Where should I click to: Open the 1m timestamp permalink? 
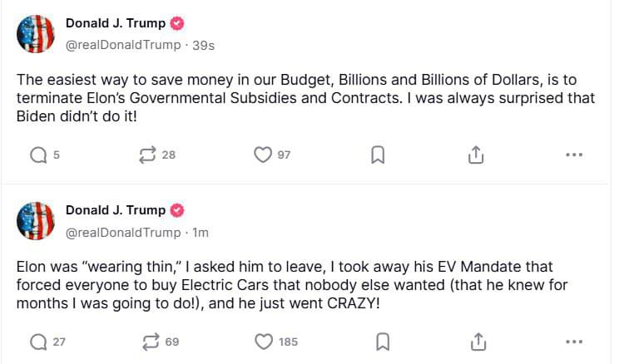201,233
